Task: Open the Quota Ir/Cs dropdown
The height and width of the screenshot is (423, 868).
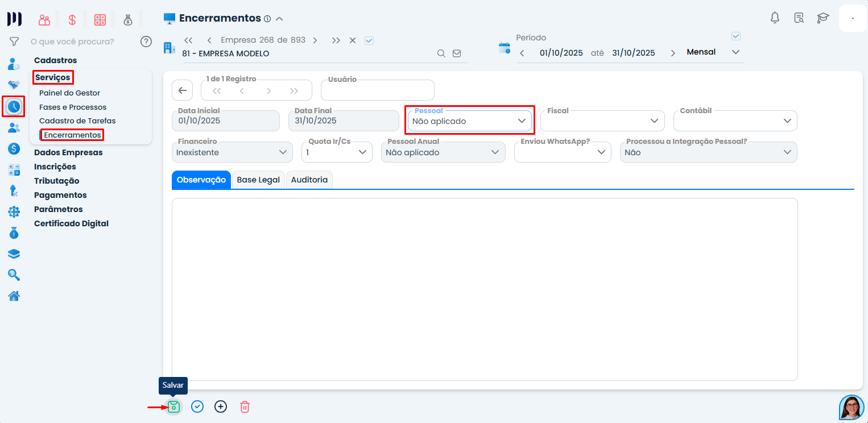Action: (x=337, y=152)
